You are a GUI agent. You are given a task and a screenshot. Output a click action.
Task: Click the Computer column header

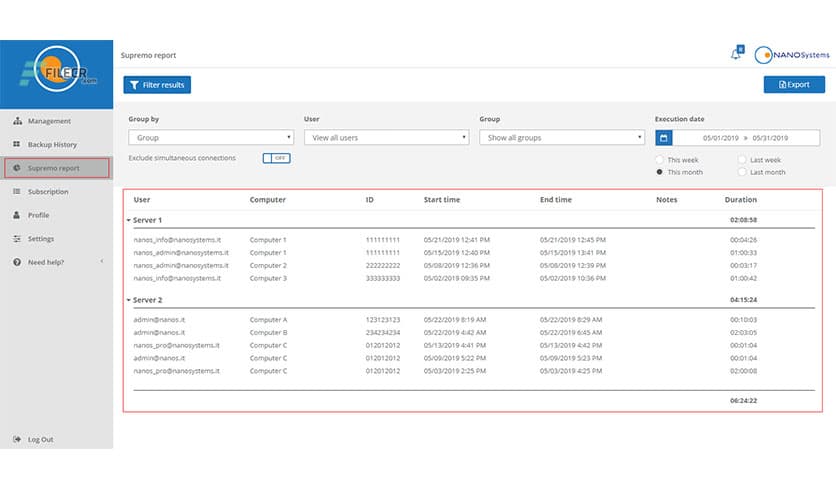(268, 199)
